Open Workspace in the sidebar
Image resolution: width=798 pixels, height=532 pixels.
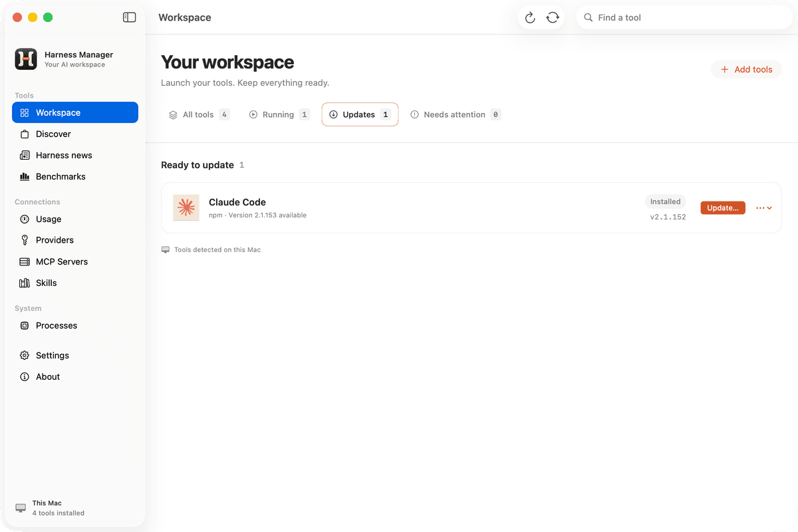click(75, 112)
